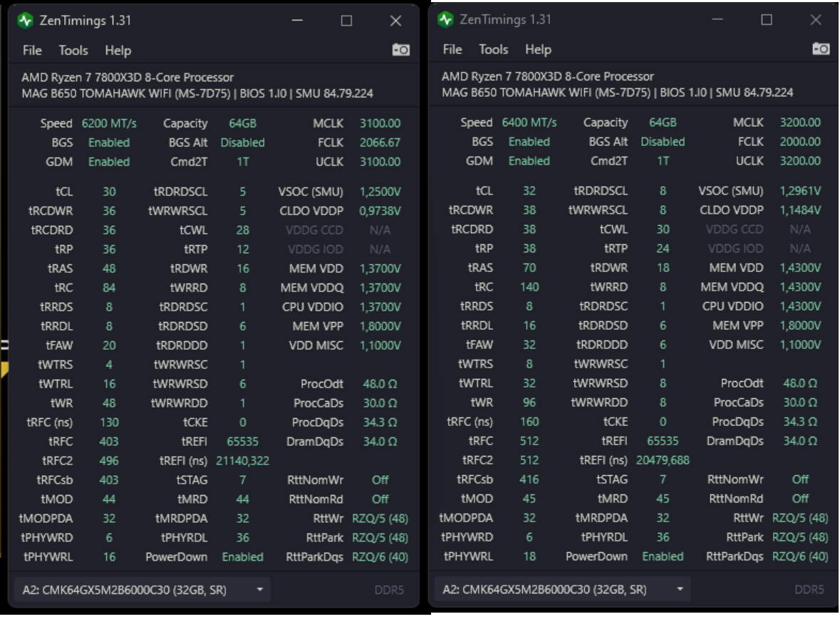Click CLDO VDDP value 0,9738V

(380, 211)
